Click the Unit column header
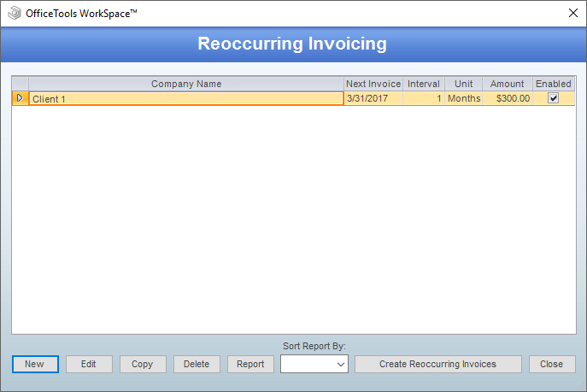 coord(463,84)
